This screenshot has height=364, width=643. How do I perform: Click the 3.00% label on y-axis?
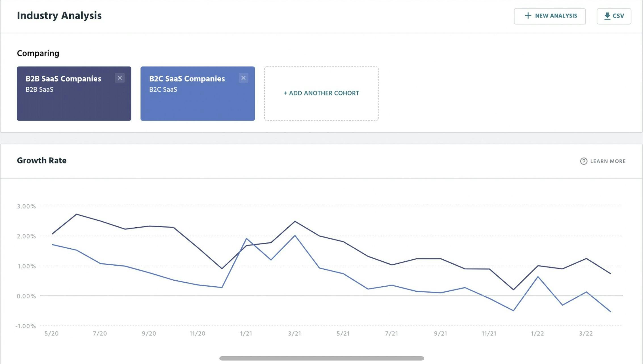(x=26, y=206)
